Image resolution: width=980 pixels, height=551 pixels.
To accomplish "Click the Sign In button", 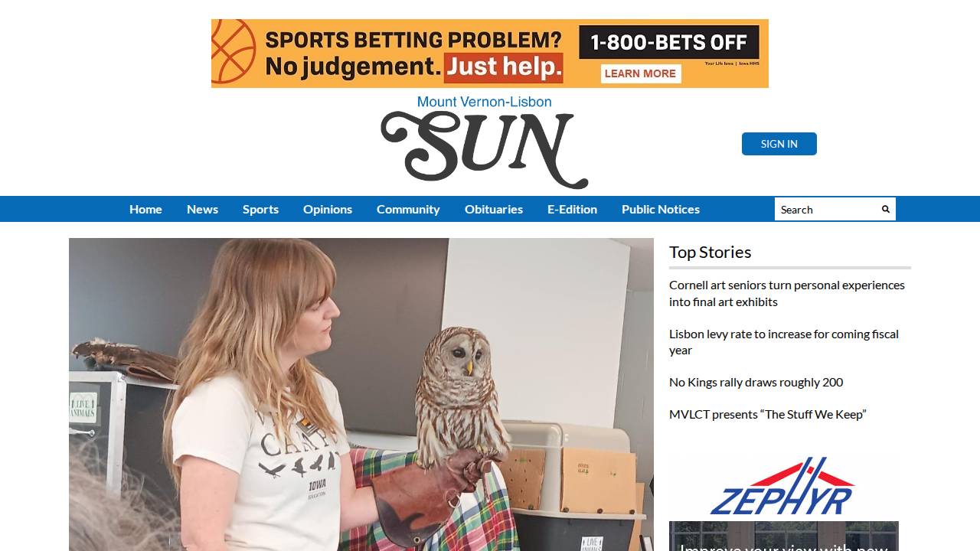I will [x=779, y=144].
